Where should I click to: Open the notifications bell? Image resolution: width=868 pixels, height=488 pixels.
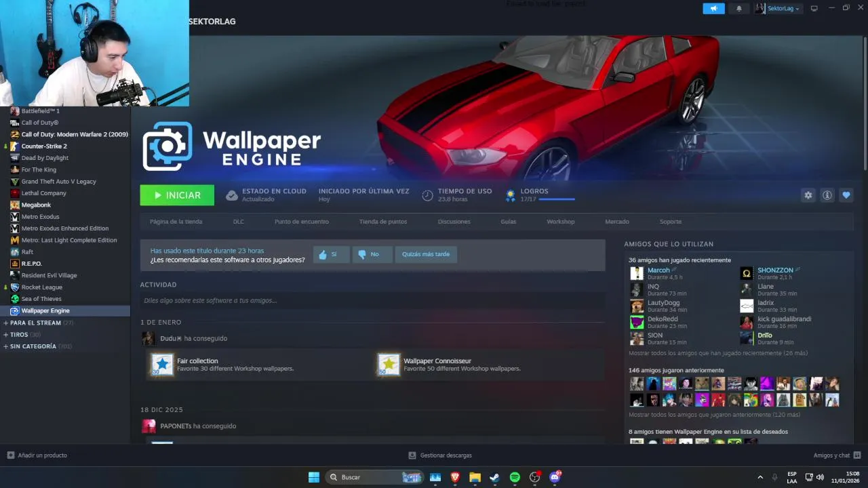click(x=739, y=8)
